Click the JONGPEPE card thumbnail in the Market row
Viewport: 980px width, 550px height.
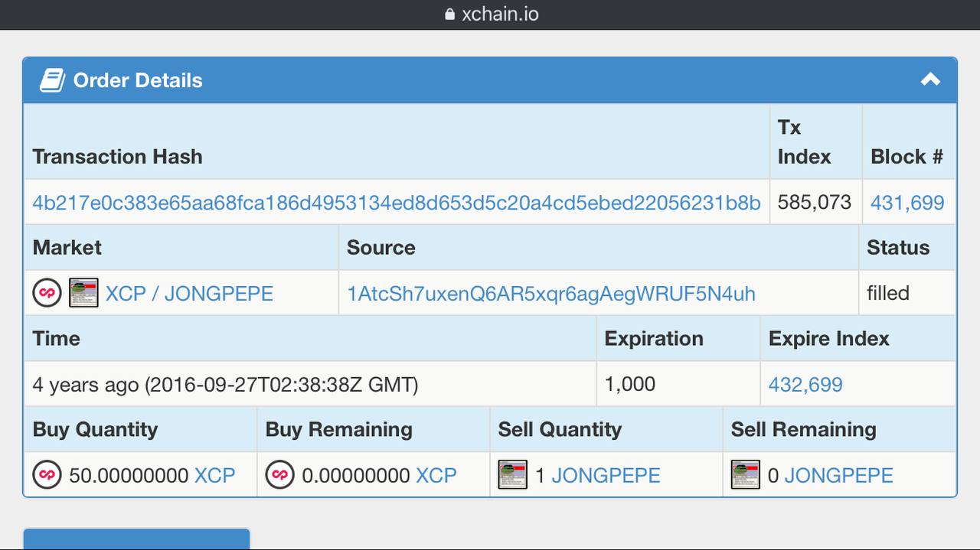83,293
